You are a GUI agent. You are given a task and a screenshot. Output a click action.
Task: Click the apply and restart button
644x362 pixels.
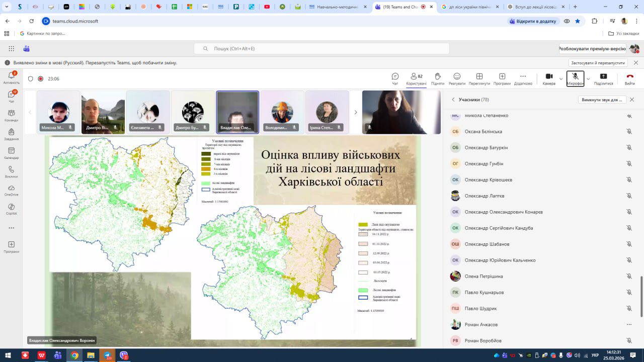[x=598, y=63]
